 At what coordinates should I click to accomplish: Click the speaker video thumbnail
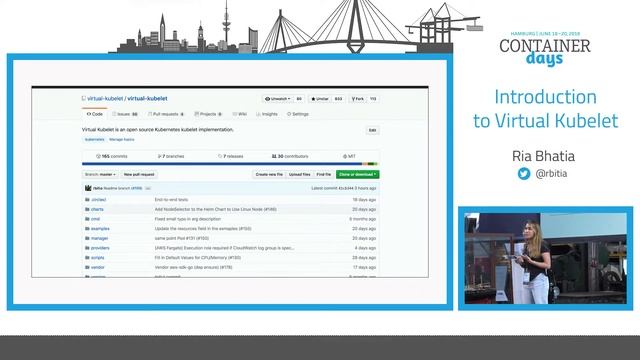pyautogui.click(x=545, y=258)
